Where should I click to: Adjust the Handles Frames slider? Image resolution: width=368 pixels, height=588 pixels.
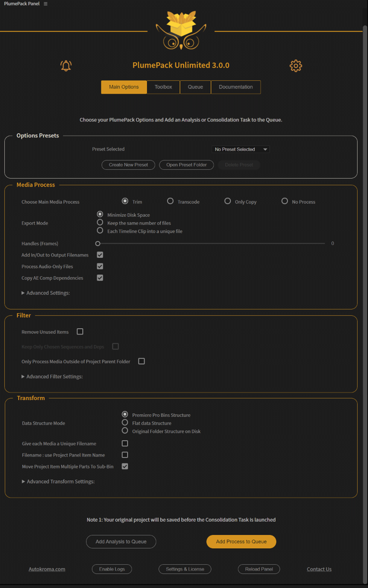[98, 243]
